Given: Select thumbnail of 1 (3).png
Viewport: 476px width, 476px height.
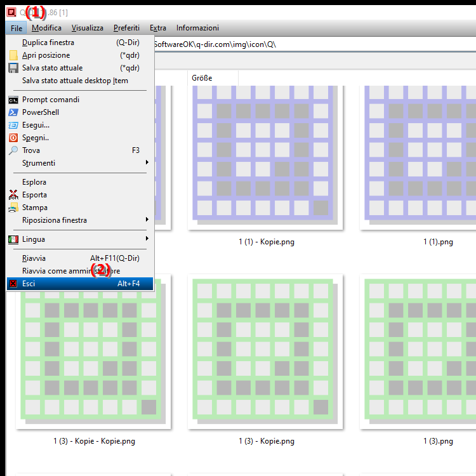Looking at the screenshot, I should [418, 352].
